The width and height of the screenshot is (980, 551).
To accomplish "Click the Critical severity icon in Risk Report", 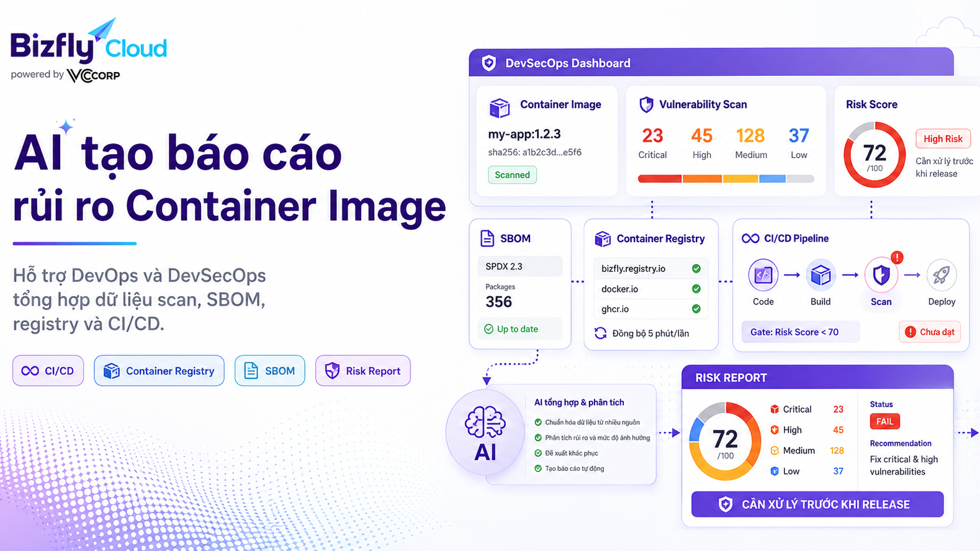I will (775, 409).
